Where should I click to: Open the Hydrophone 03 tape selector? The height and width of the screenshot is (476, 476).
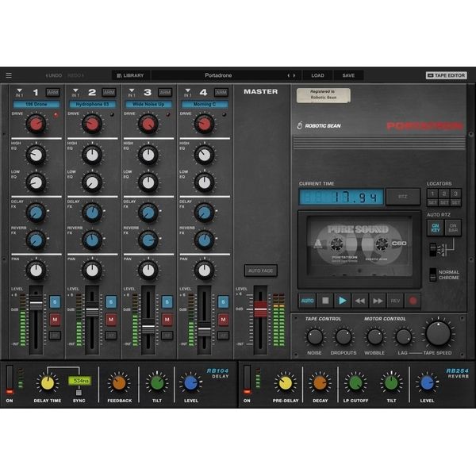pyautogui.click(x=92, y=105)
